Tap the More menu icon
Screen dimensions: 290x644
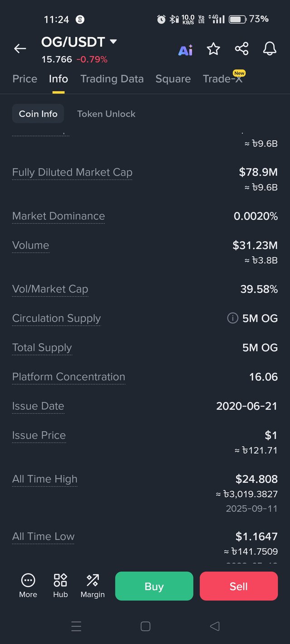28,586
